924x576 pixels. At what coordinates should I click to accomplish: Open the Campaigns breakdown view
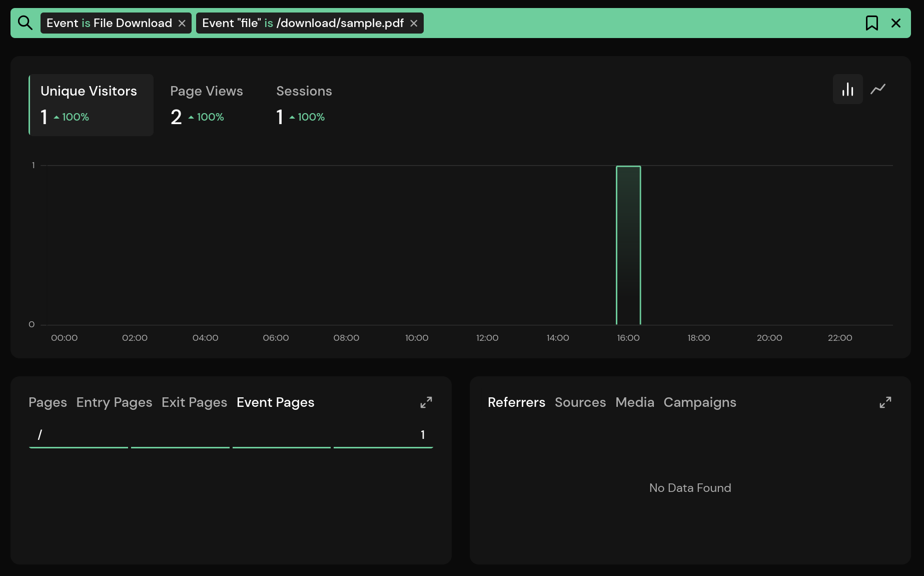point(699,402)
